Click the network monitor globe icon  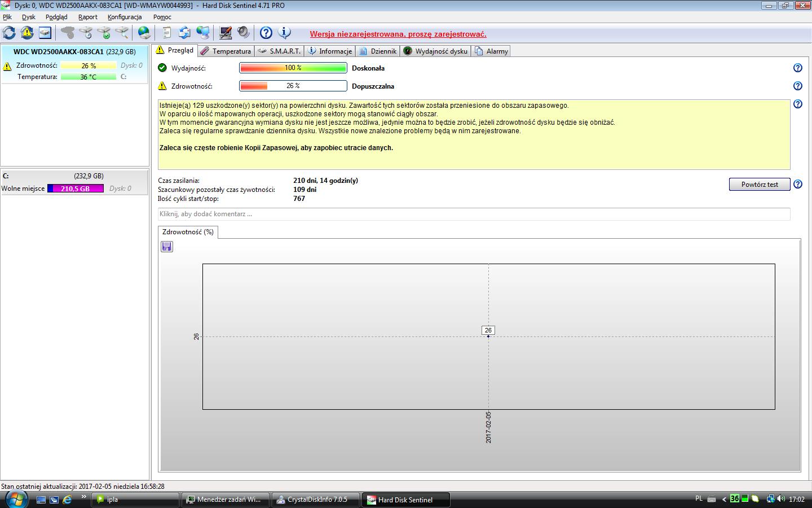[x=203, y=33]
